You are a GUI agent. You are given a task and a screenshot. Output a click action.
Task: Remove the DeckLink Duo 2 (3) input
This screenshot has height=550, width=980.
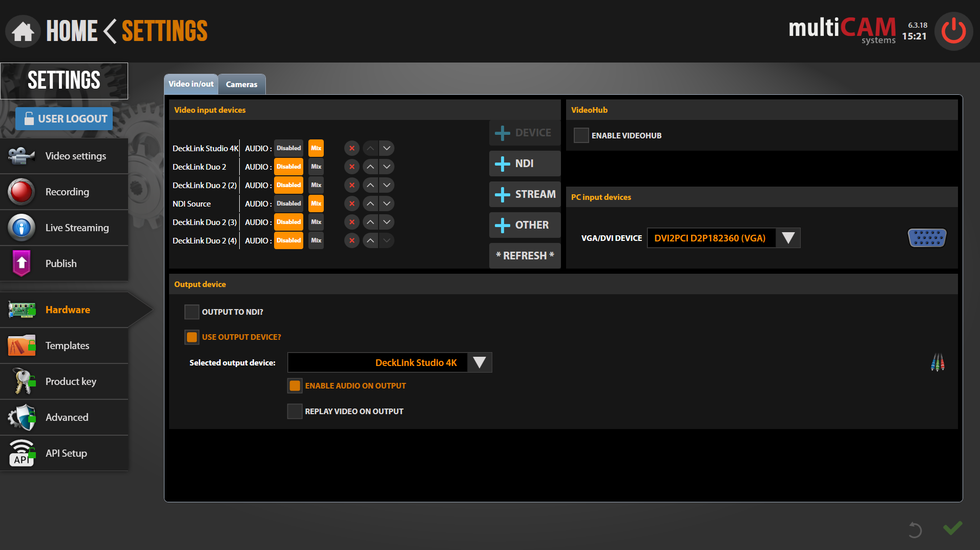click(352, 222)
